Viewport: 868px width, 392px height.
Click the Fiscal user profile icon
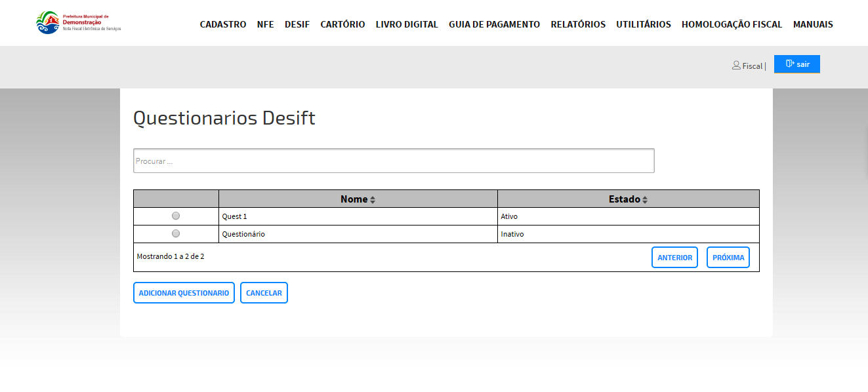coord(736,66)
